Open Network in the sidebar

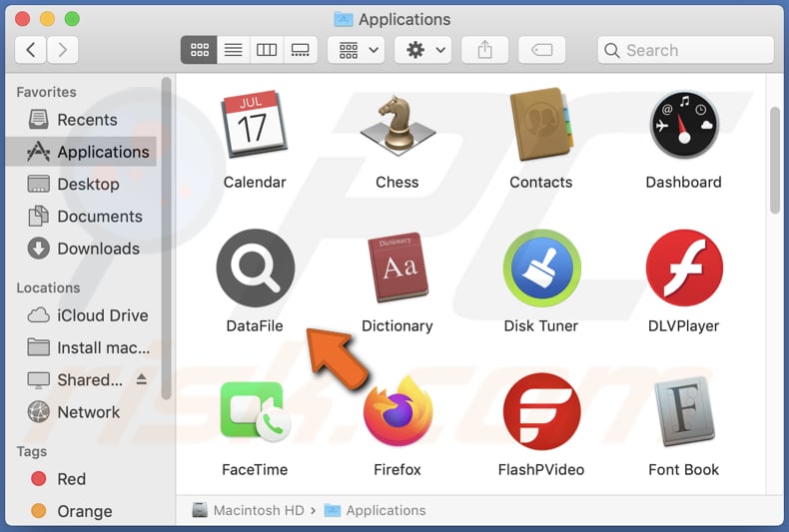pos(82,412)
